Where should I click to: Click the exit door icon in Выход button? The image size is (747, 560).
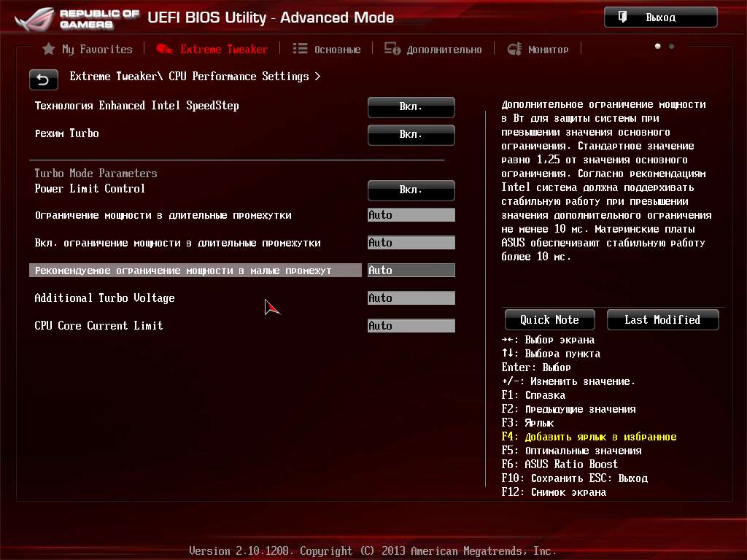(x=622, y=17)
